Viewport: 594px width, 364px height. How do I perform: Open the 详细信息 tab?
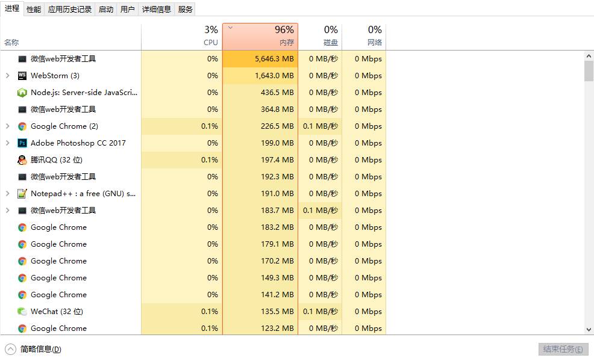[157, 9]
